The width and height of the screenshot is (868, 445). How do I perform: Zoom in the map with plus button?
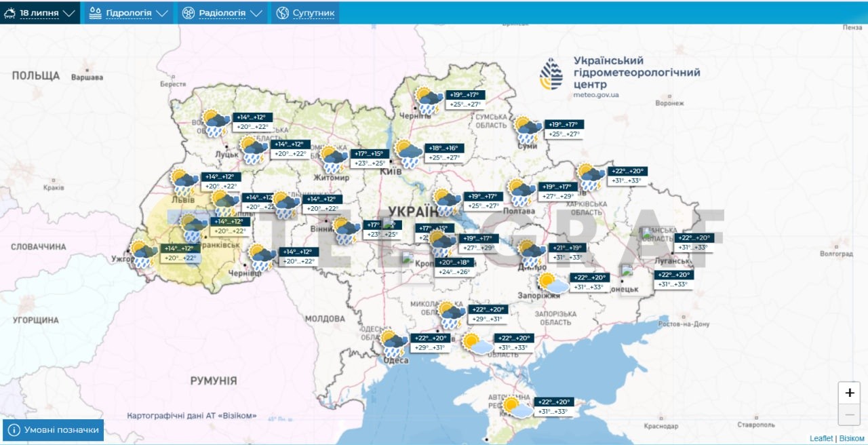coord(850,393)
